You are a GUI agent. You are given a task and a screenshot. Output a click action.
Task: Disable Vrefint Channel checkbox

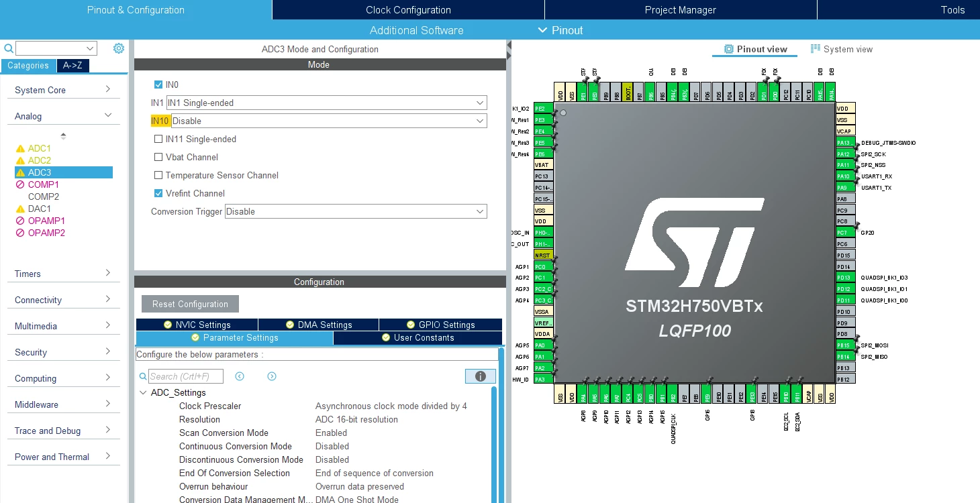tap(158, 193)
